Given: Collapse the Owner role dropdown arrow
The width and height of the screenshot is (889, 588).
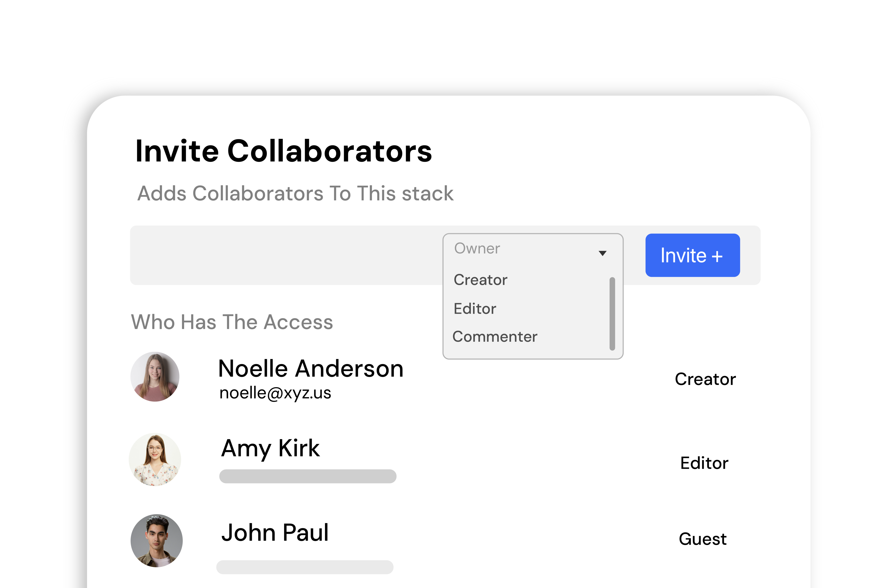Looking at the screenshot, I should click(x=602, y=253).
